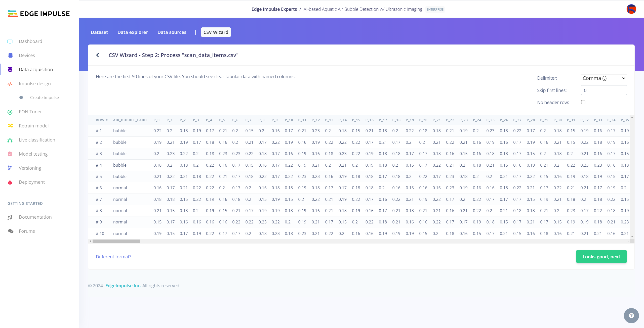This screenshot has width=644, height=328.
Task: Click the Dashboard sidebar icon
Action: point(11,41)
